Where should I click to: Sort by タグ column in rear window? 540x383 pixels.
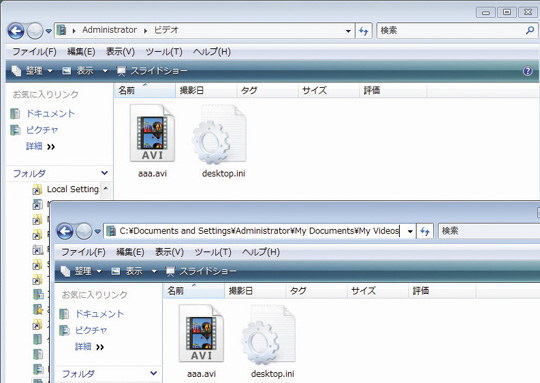pos(267,91)
